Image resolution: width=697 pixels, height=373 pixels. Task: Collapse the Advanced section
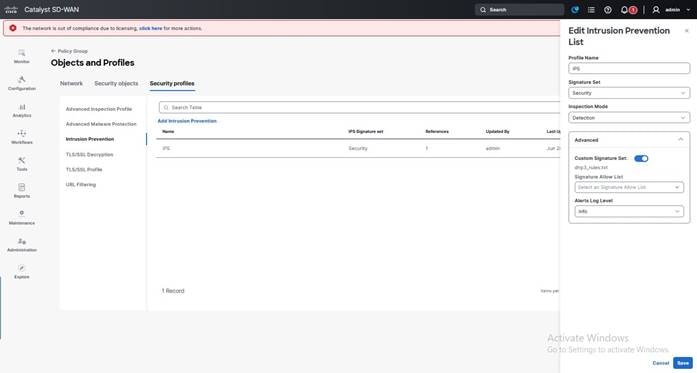pyautogui.click(x=681, y=140)
